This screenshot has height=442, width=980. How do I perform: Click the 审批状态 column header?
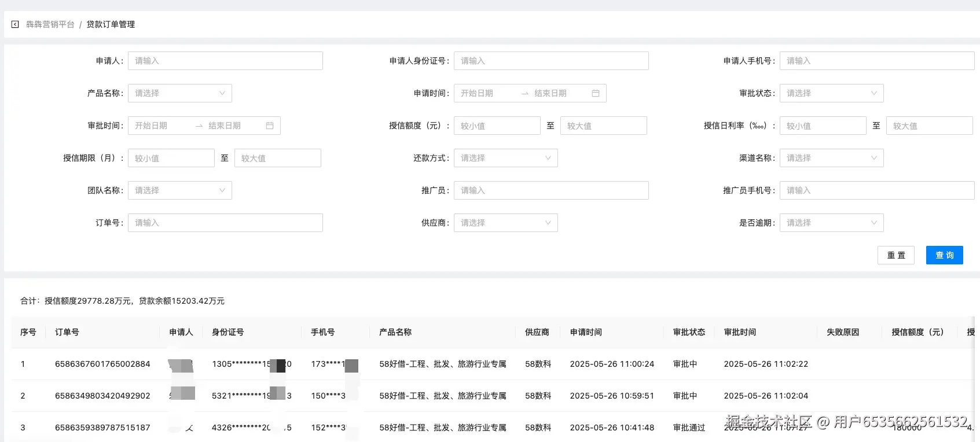tap(689, 332)
